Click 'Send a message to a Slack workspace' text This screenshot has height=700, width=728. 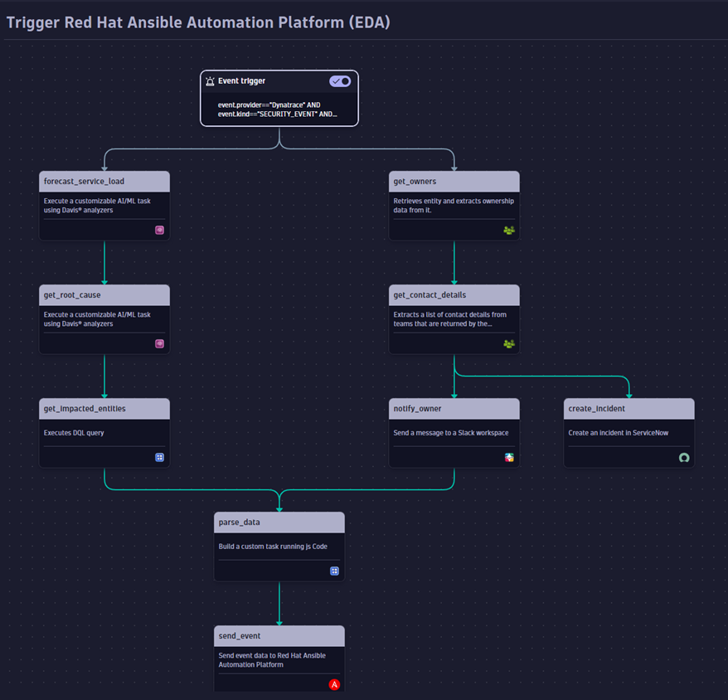tap(451, 433)
